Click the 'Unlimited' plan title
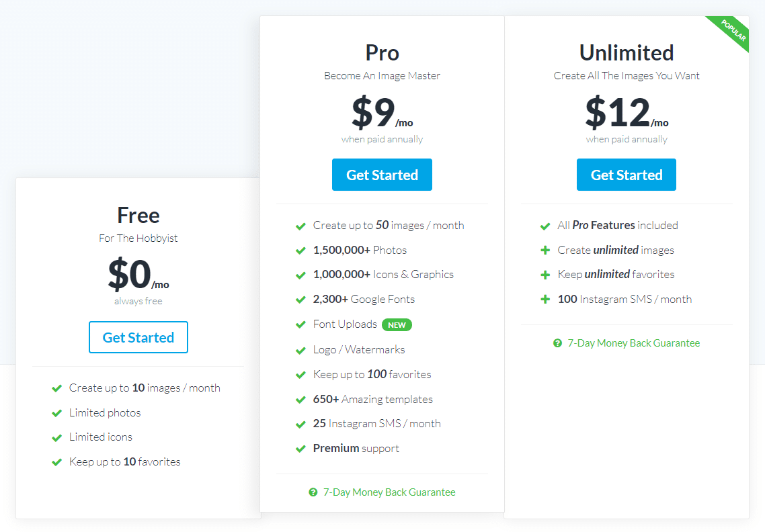Image resolution: width=765 pixels, height=532 pixels. pos(626,52)
